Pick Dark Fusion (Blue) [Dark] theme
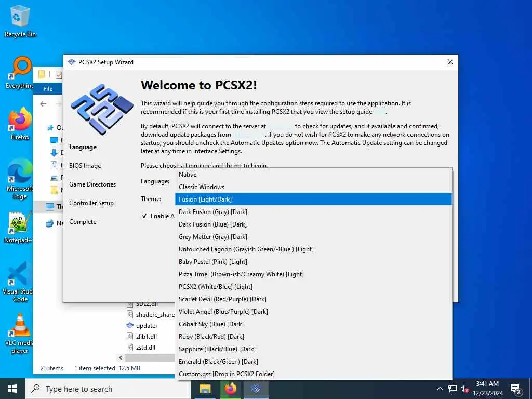Image resolution: width=532 pixels, height=399 pixels. [x=313, y=224]
